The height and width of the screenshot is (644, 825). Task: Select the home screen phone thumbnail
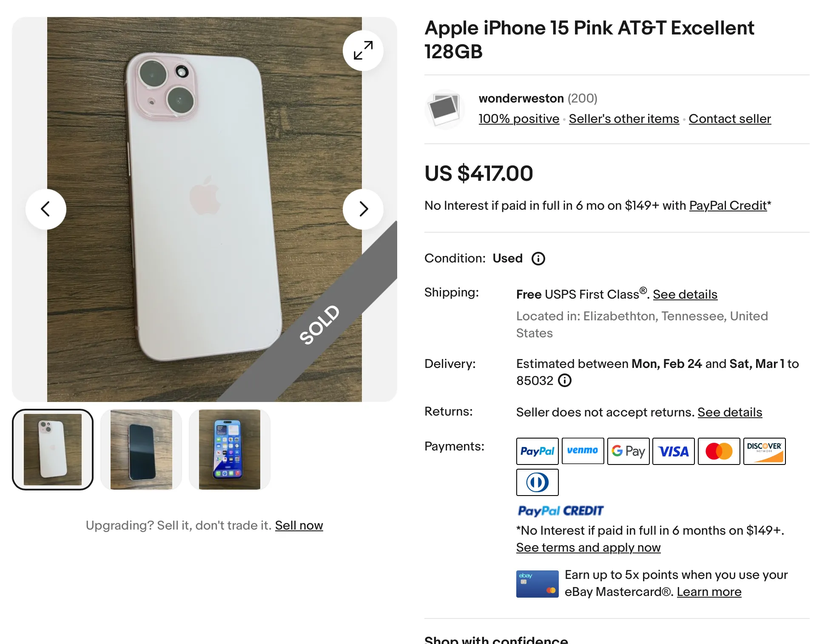point(230,449)
